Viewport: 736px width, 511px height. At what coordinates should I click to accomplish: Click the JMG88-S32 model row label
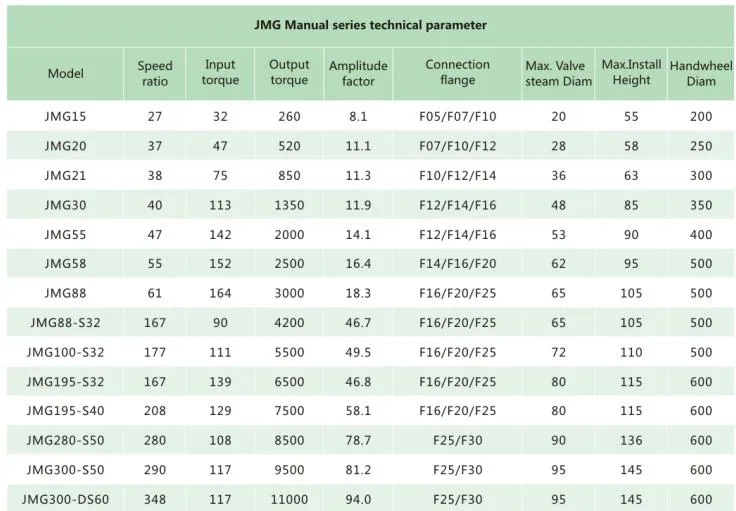(x=66, y=323)
